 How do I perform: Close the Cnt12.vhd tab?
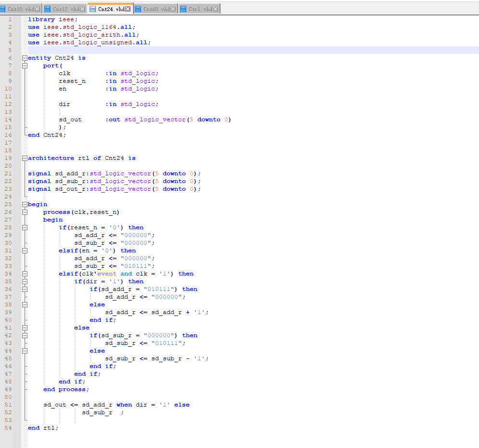click(82, 9)
